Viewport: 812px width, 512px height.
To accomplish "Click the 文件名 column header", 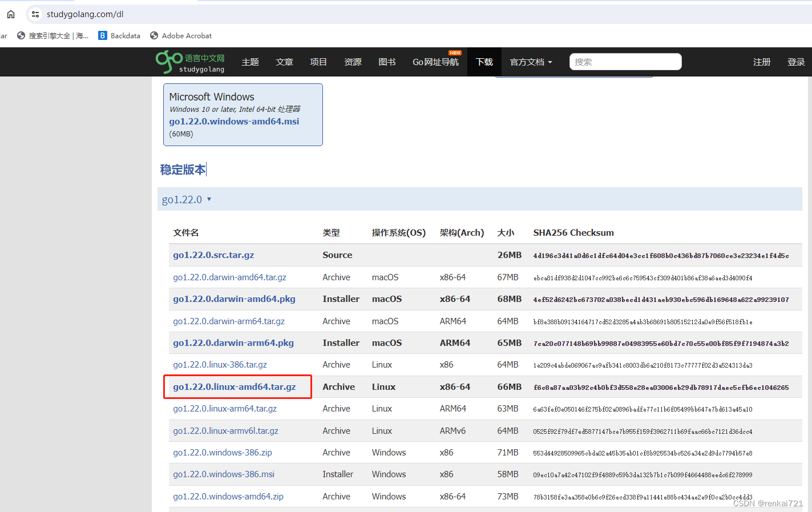I will pyautogui.click(x=186, y=232).
